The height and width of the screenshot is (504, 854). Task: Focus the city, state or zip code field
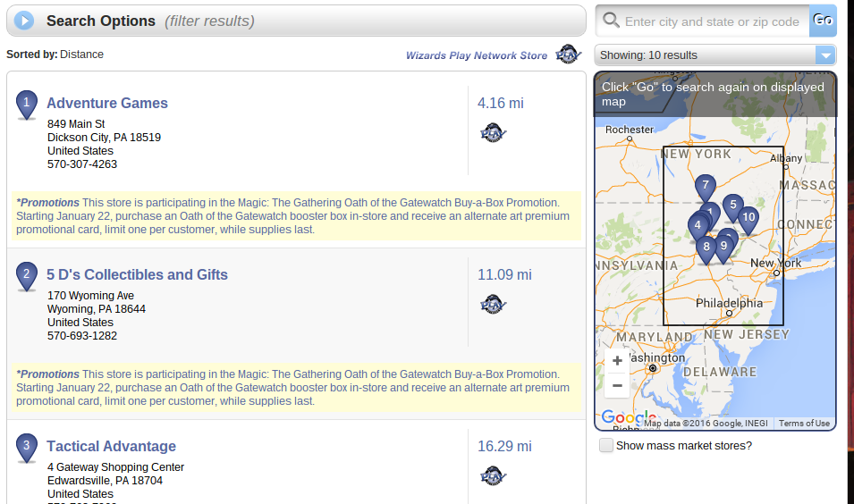pos(711,21)
